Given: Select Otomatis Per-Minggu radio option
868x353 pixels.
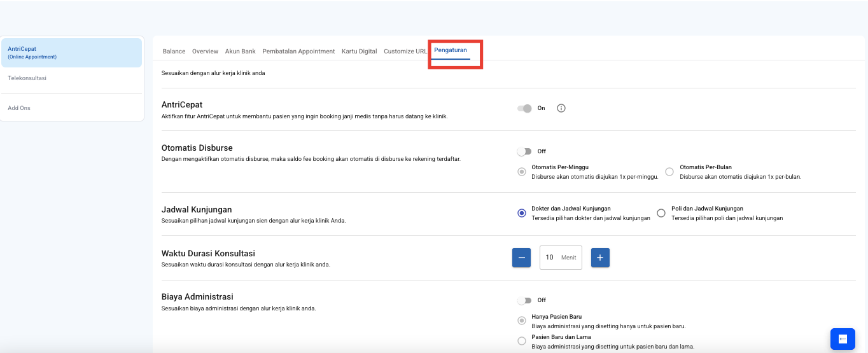Looking at the screenshot, I should point(522,172).
